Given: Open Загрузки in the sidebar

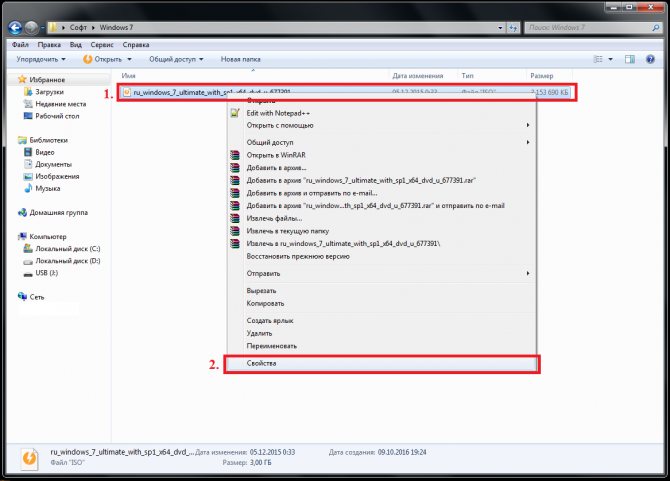Looking at the screenshot, I should (x=49, y=92).
